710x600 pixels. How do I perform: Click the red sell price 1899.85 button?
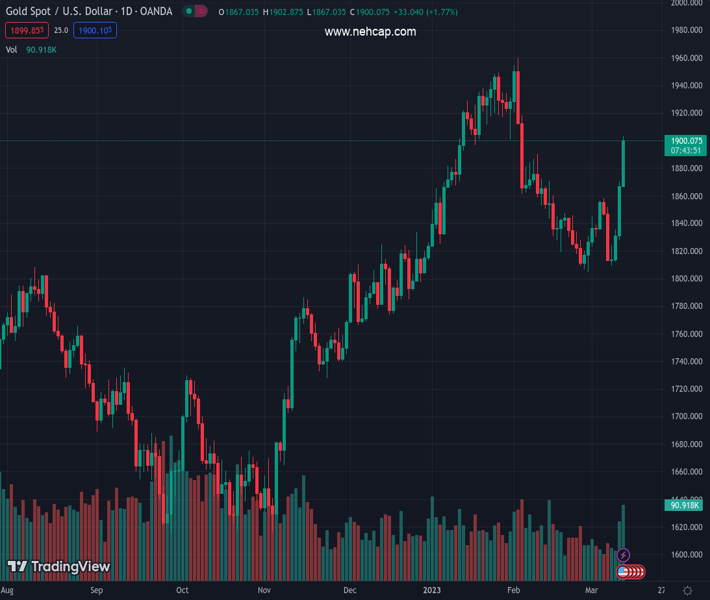tap(26, 30)
